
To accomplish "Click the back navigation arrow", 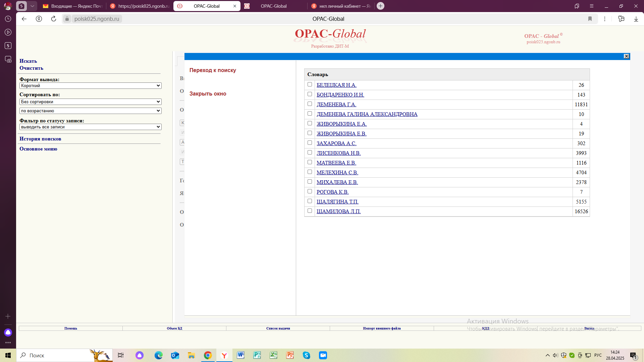I will pyautogui.click(x=24, y=19).
